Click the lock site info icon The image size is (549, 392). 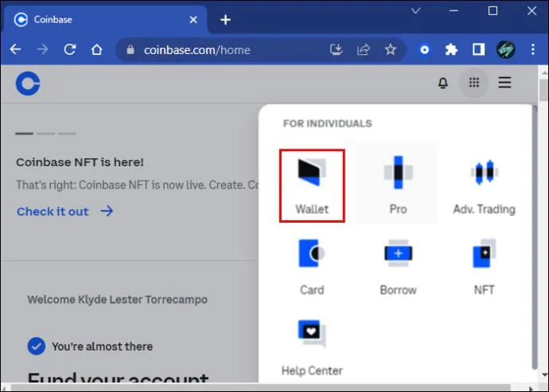130,50
